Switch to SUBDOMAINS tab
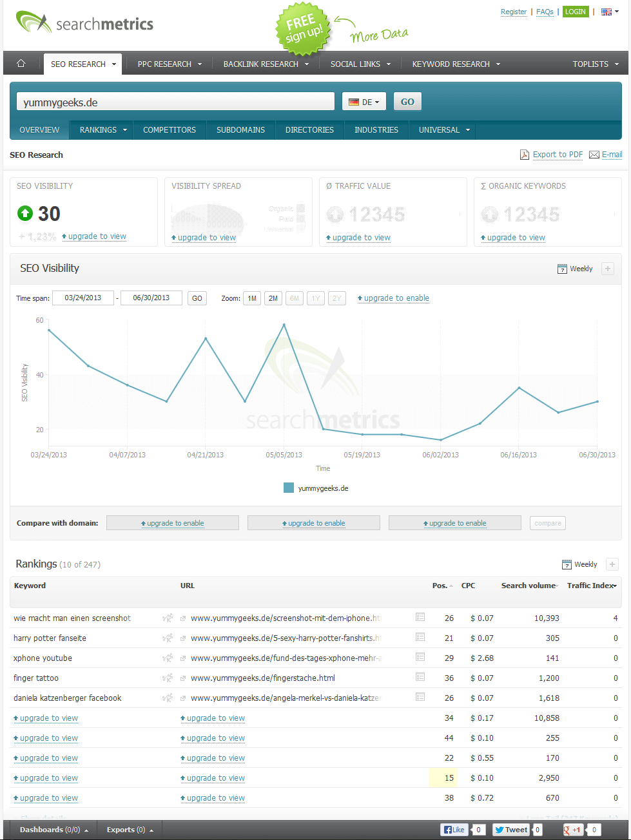Screen dimensions: 631x840 coord(240,130)
